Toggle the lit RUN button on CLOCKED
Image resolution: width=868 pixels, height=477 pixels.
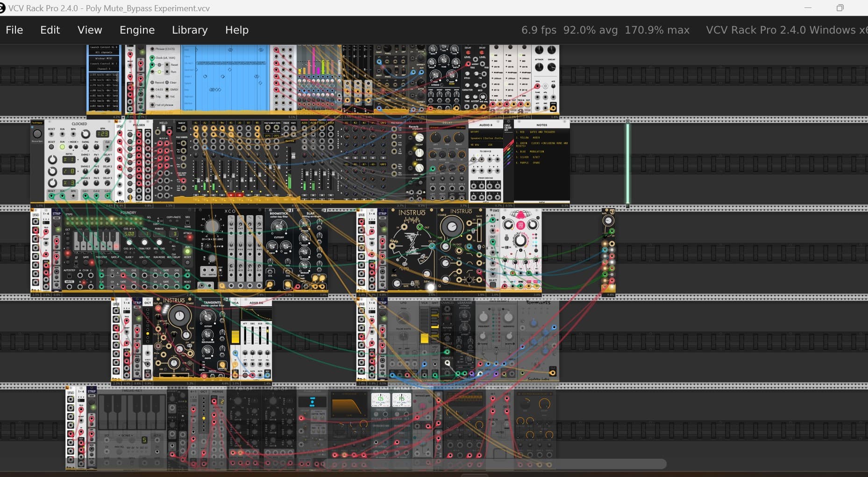point(62,147)
